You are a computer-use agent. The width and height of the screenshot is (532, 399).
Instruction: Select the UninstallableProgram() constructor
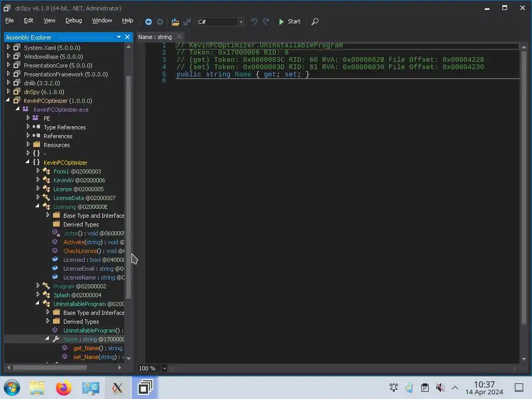click(93, 330)
